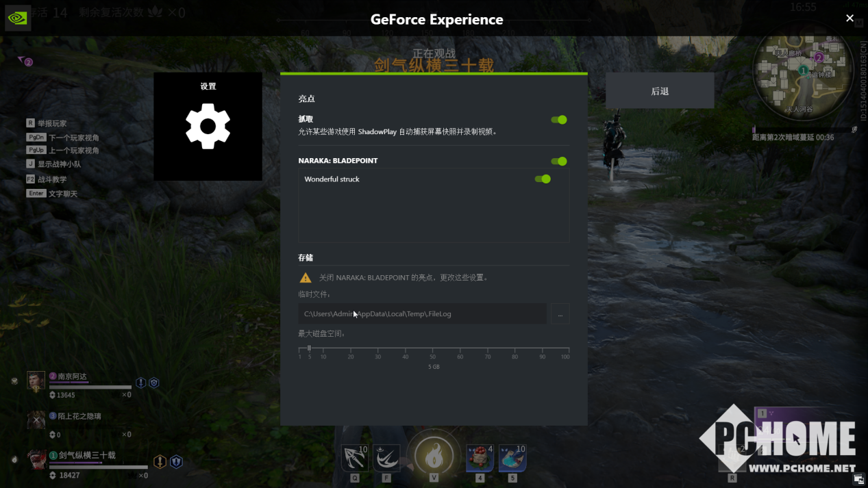Image resolution: width=868 pixels, height=488 pixels.
Task: Click the J 显示战神小队 option
Action: coord(53,164)
